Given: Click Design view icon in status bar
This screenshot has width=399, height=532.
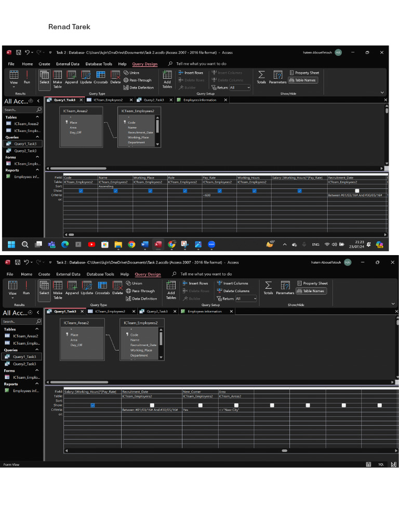Looking at the screenshot, I should [x=393, y=464].
